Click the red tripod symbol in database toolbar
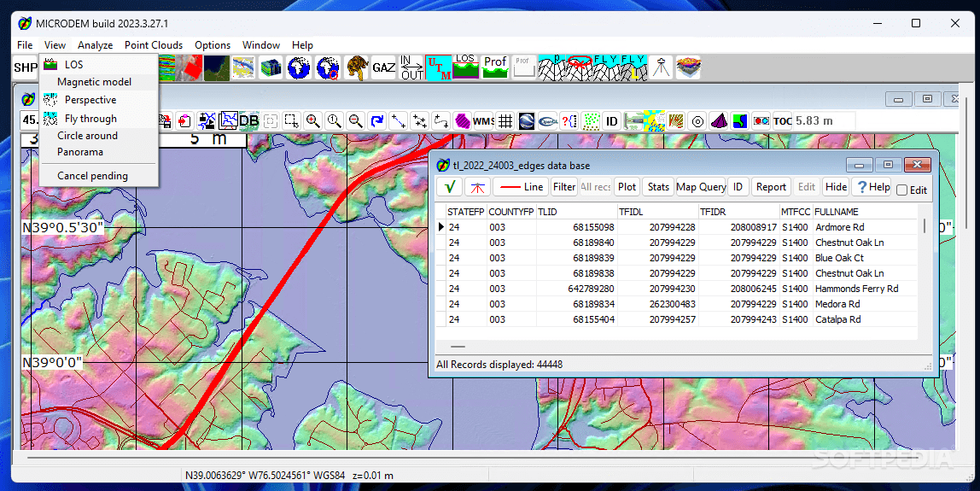Image resolution: width=980 pixels, height=491 pixels. point(477,186)
